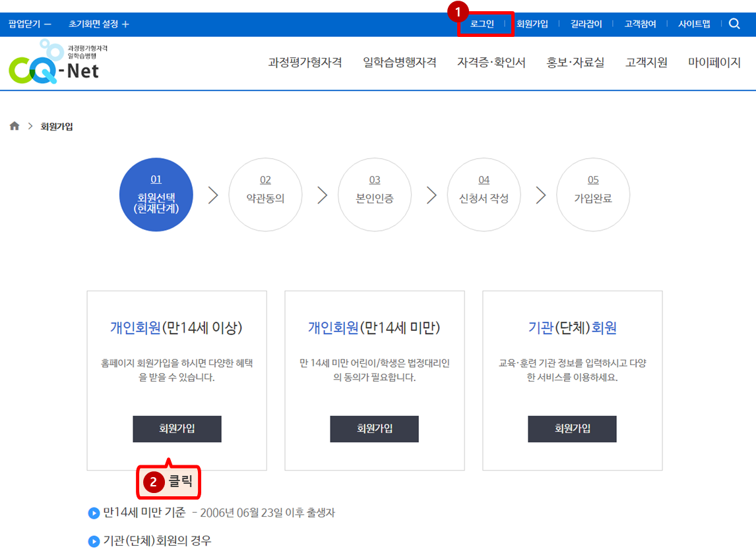Click bullet icon beside 기관(단체)회원의 경우
756x551 pixels.
tap(94, 541)
